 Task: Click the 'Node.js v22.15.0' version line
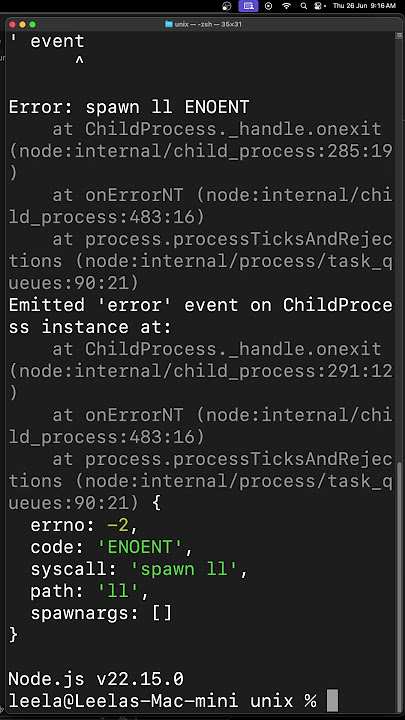tap(96, 679)
